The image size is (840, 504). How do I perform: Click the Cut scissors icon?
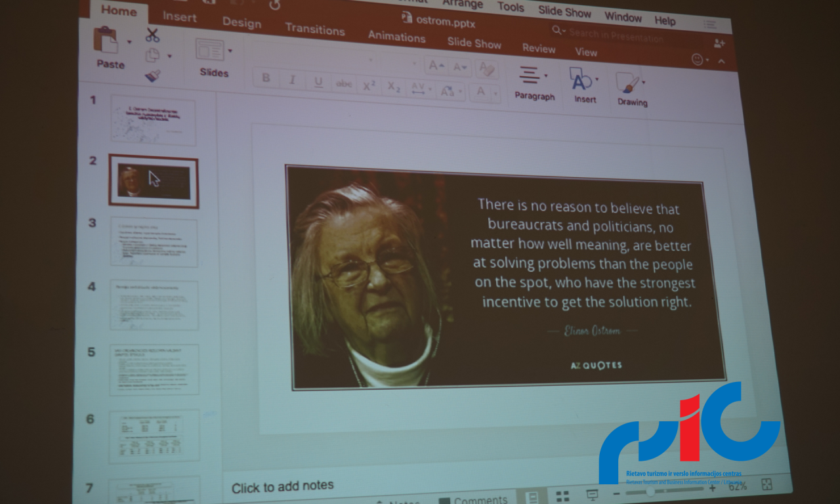click(x=153, y=35)
